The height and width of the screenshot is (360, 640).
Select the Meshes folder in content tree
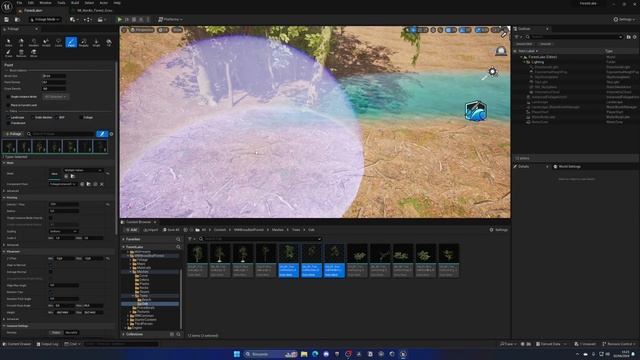coord(141,271)
